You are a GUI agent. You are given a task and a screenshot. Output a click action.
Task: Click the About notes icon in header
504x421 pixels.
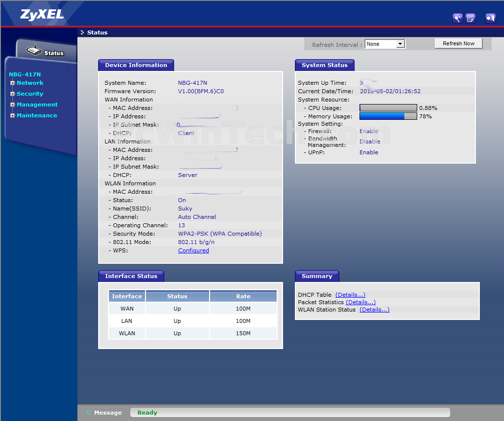pos(470,18)
